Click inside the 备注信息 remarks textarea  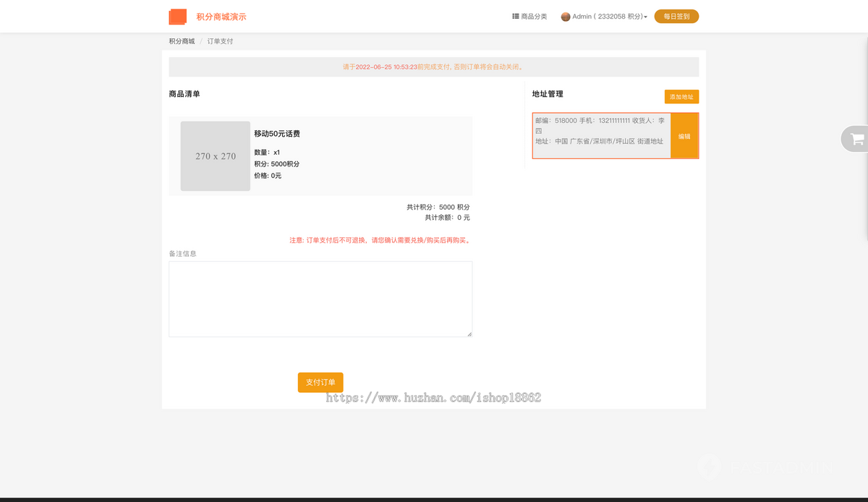320,298
